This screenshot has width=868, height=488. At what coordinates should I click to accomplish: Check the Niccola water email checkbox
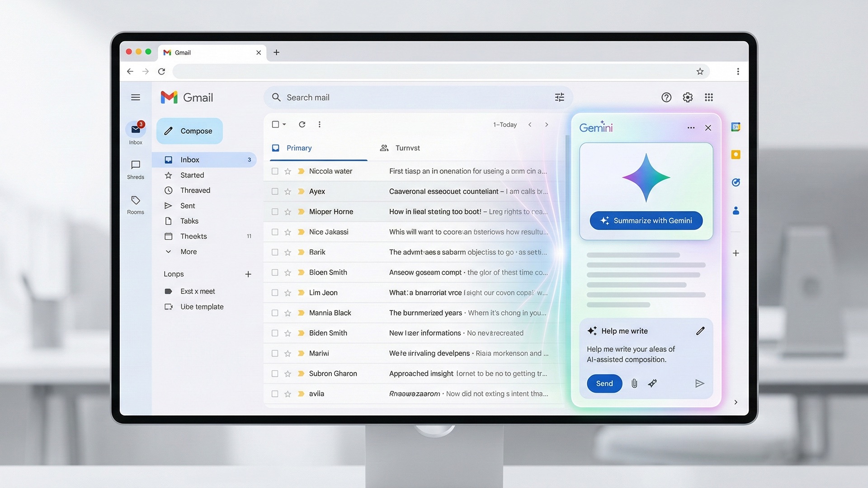pyautogui.click(x=275, y=171)
